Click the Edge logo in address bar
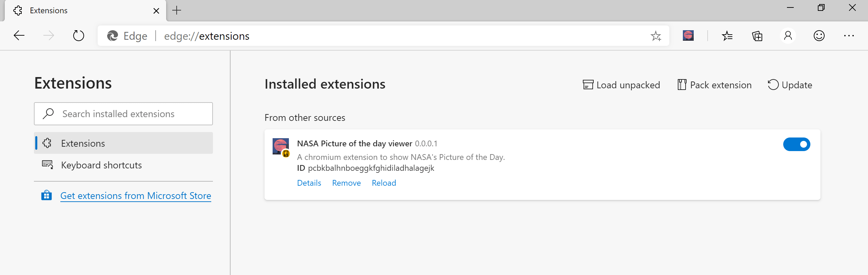The height and width of the screenshot is (275, 868). point(112,36)
